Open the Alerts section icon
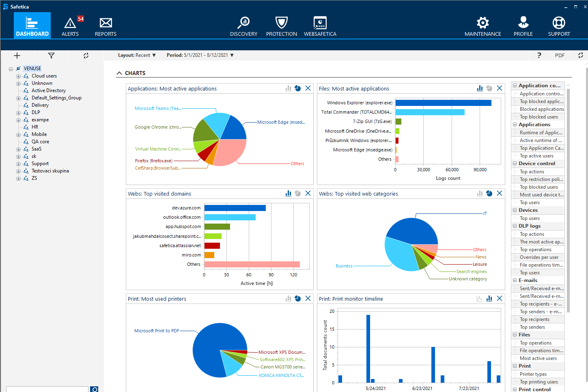Screen dimensions: 588x392 click(x=70, y=23)
